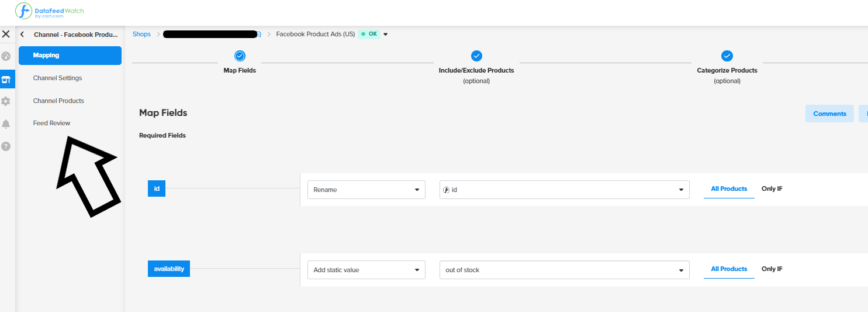Expand the channel OK status dropdown arrow
The width and height of the screenshot is (868, 312).
coord(386,34)
